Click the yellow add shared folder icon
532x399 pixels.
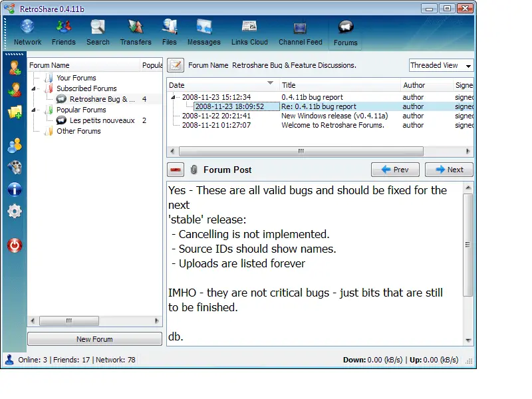14,112
